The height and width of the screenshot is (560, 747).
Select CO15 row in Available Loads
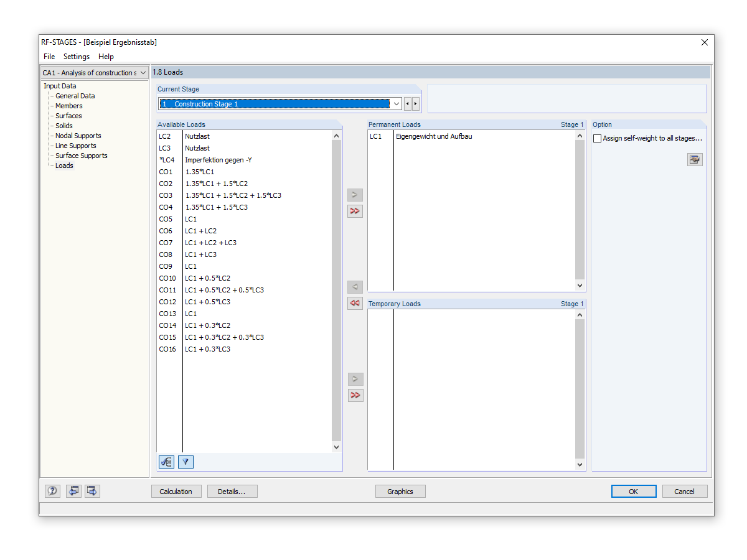(245, 337)
